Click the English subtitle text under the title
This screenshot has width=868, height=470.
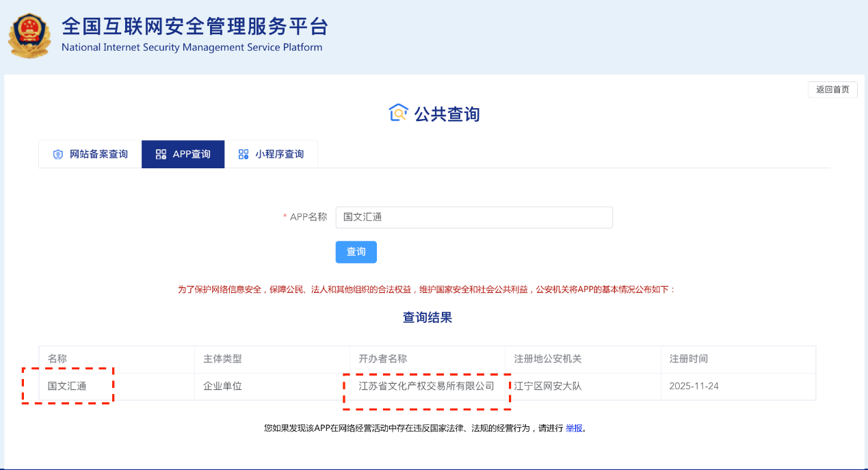tap(191, 47)
